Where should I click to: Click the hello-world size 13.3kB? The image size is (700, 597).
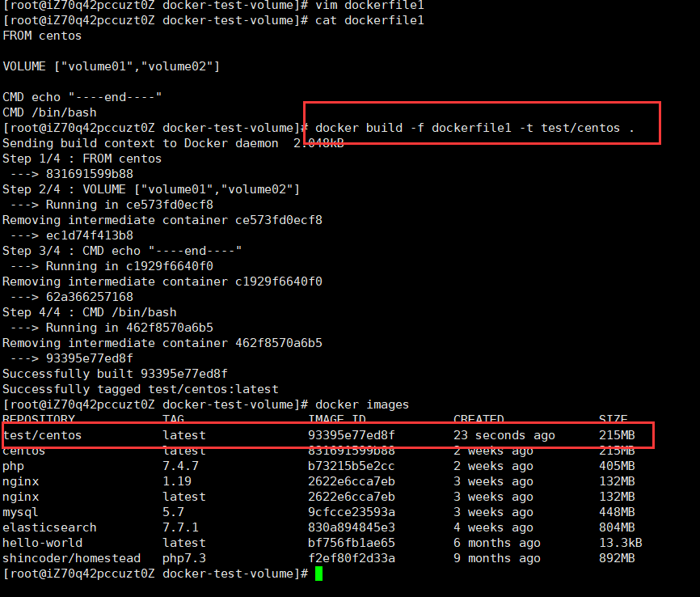[620, 543]
